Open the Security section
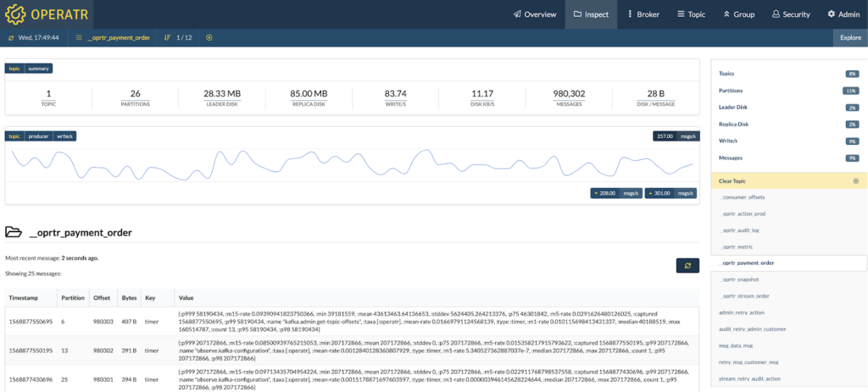This screenshot has width=868, height=392. 791,14
